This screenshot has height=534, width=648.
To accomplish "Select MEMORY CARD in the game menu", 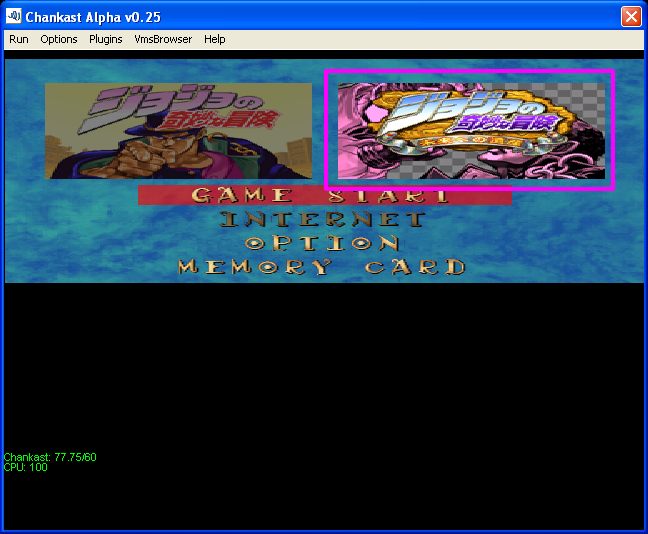I will point(322,267).
